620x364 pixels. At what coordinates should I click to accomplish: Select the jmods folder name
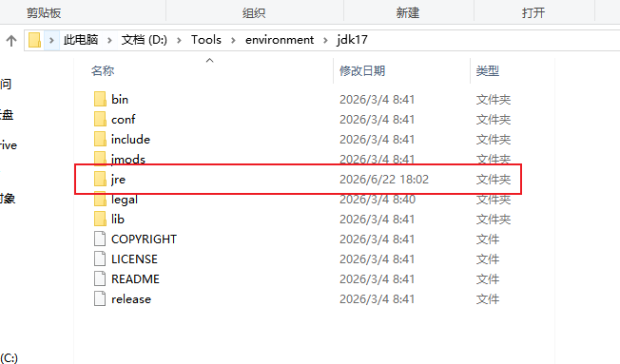click(x=128, y=160)
